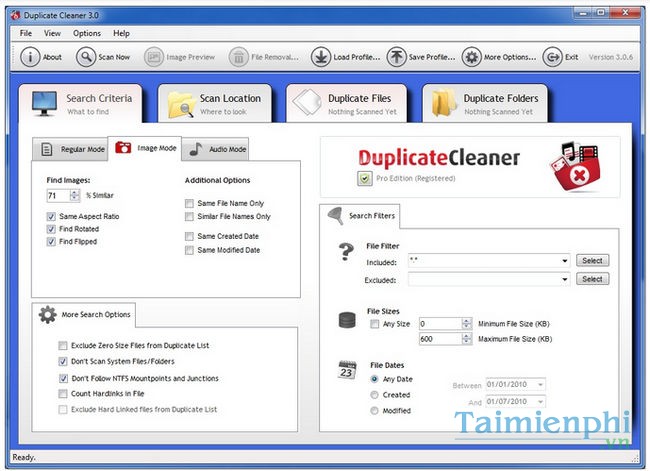Click the folder magnifier icon on Scan Location
The height and width of the screenshot is (471, 650).
point(181,104)
